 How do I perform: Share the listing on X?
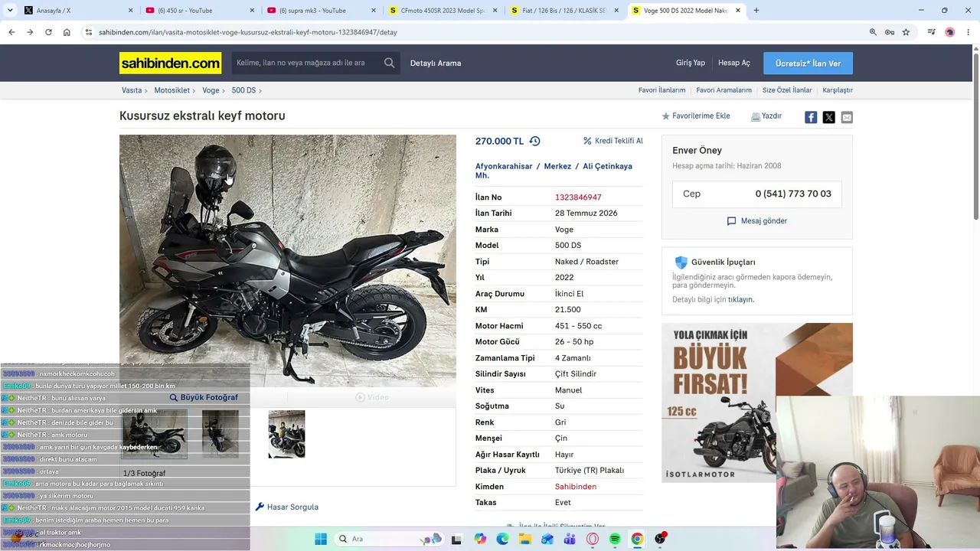828,117
